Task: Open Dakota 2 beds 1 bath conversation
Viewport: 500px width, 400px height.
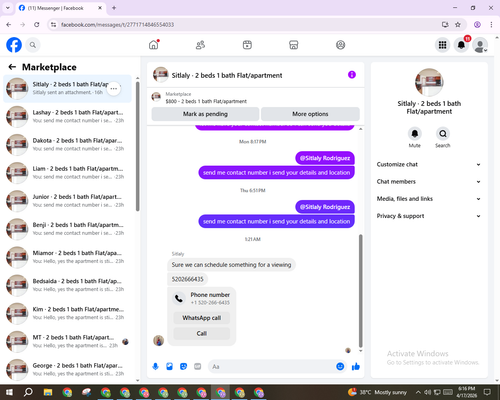Action: click(x=67, y=145)
